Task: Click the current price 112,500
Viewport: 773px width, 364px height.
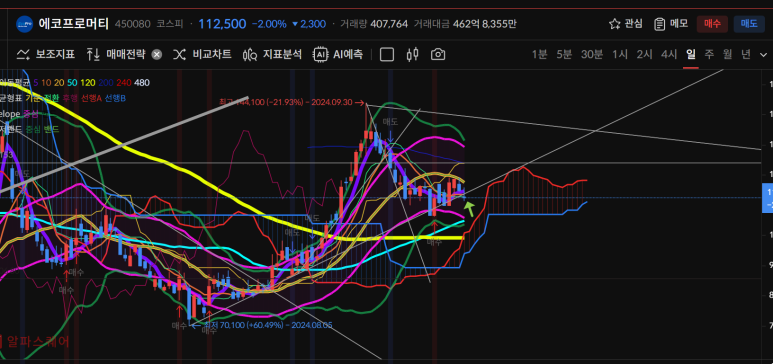Action: [222, 24]
